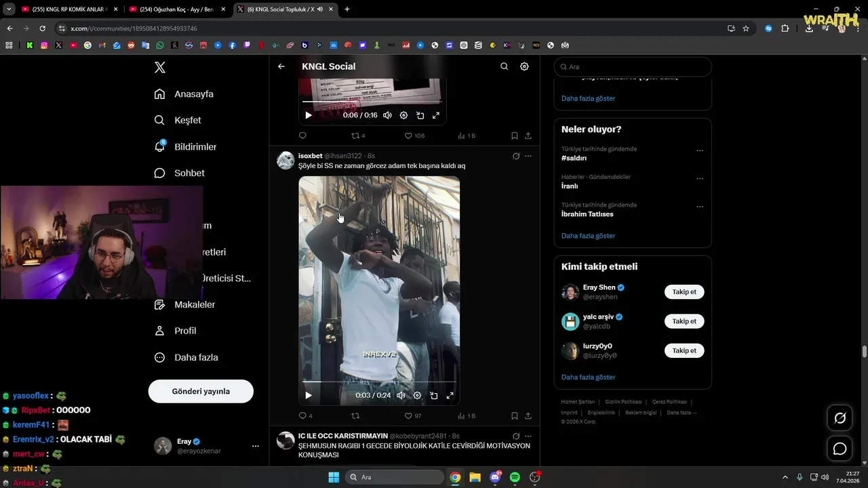The height and width of the screenshot is (488, 868).
Task: Open floating Grok button
Action: (x=840, y=418)
